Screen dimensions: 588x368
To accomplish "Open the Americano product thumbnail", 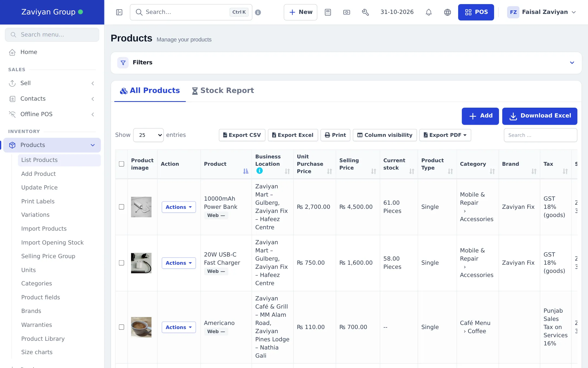I will pyautogui.click(x=141, y=327).
